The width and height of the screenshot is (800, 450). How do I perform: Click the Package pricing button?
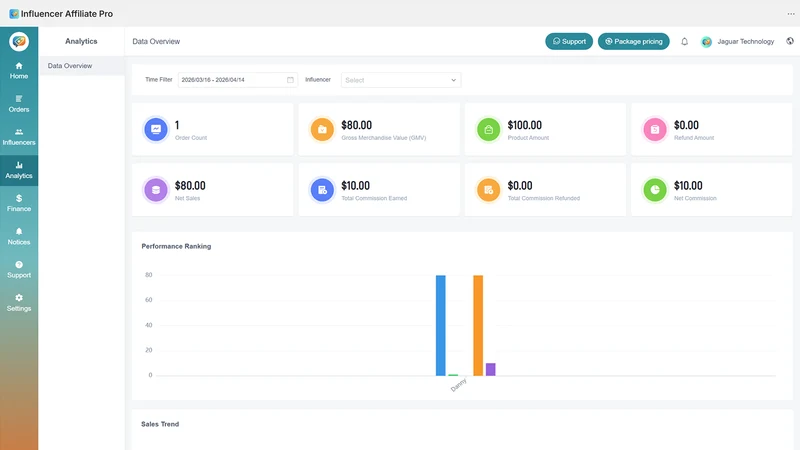pos(633,41)
